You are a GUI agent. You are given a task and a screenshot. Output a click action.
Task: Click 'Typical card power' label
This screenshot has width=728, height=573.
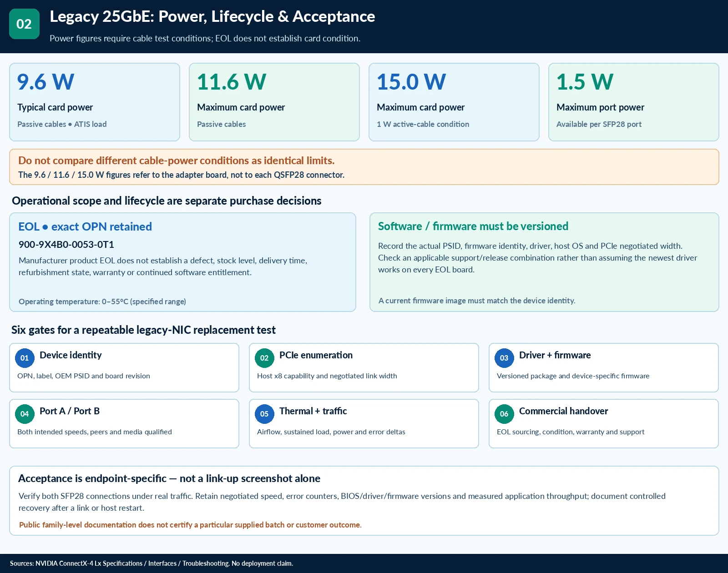click(55, 107)
